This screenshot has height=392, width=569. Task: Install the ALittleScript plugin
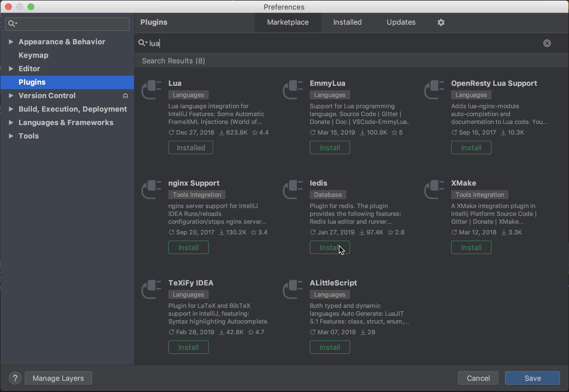coord(330,347)
